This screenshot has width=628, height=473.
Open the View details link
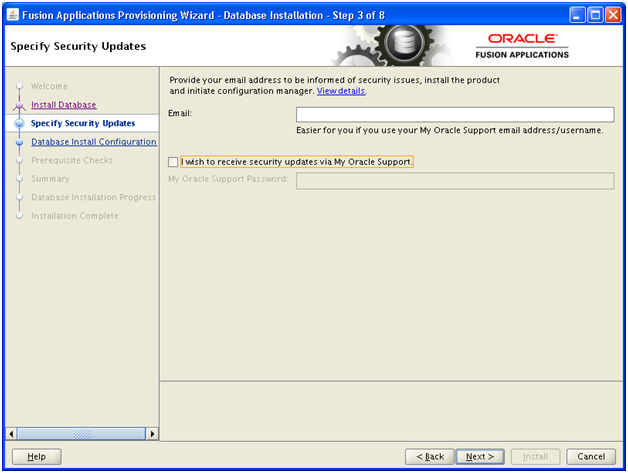point(341,91)
